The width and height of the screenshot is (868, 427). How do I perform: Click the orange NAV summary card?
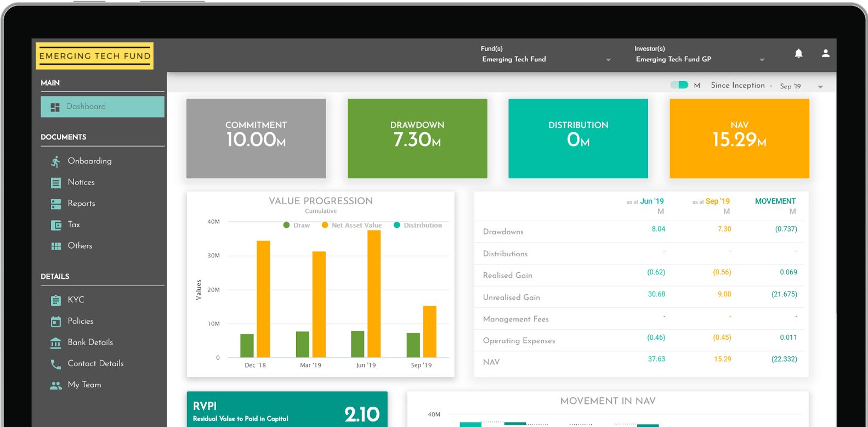pyautogui.click(x=739, y=138)
